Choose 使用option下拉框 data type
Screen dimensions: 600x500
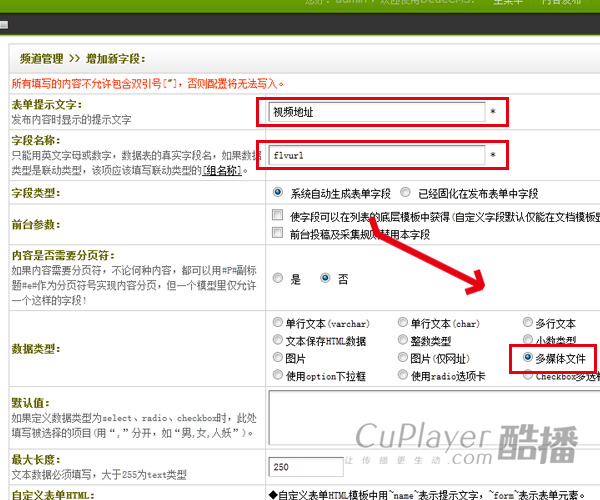tap(278, 375)
